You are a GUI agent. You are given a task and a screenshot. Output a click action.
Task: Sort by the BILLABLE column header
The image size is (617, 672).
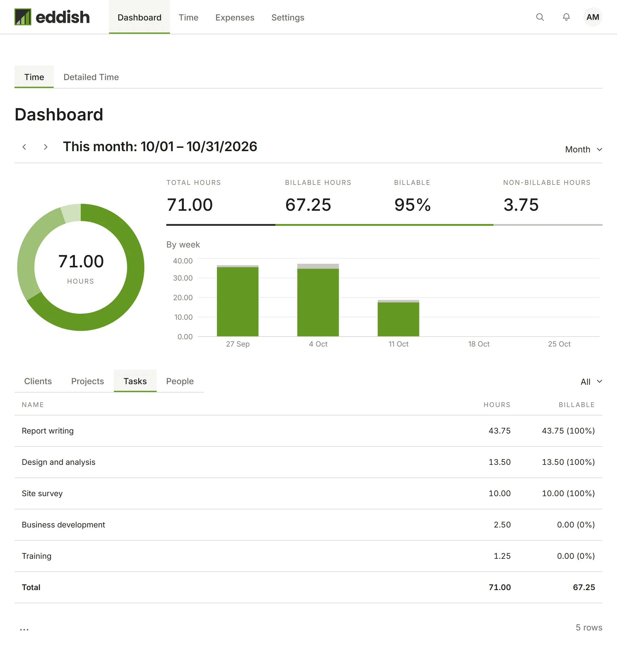[577, 405]
